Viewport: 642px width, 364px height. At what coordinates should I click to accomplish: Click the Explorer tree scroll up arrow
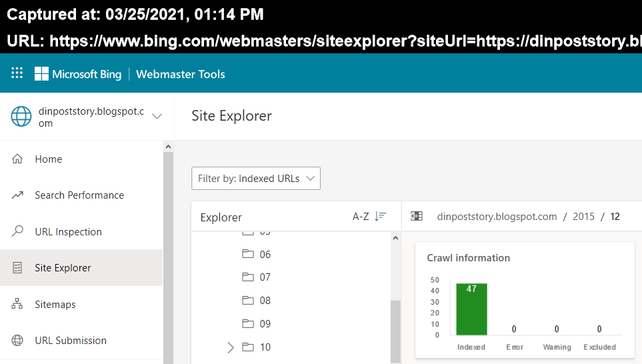[x=395, y=238]
